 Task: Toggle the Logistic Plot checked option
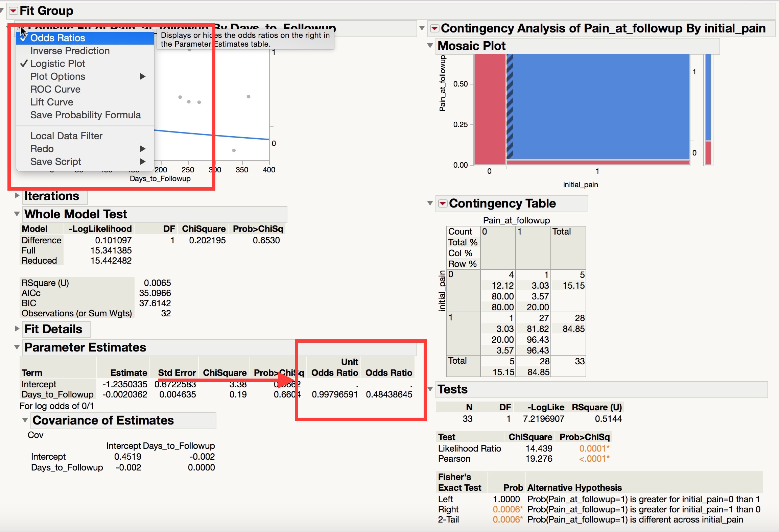click(x=57, y=64)
